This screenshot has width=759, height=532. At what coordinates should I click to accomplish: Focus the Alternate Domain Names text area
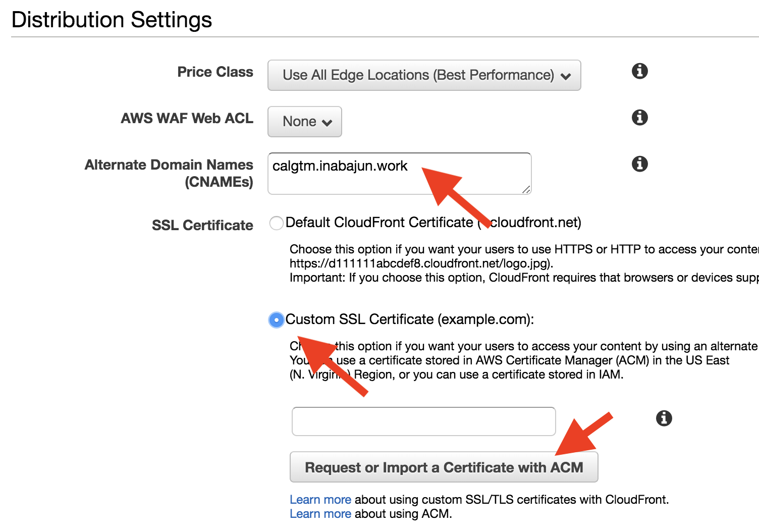[400, 174]
